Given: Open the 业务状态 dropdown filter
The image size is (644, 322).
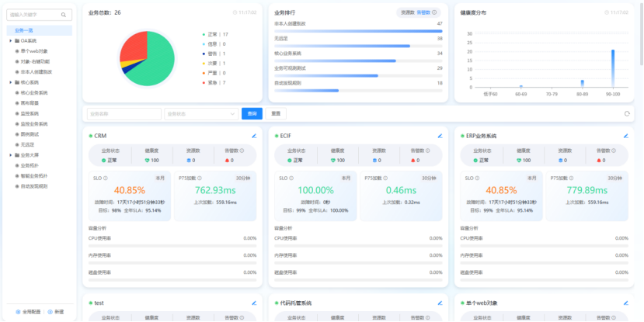Looking at the screenshot, I should (201, 113).
